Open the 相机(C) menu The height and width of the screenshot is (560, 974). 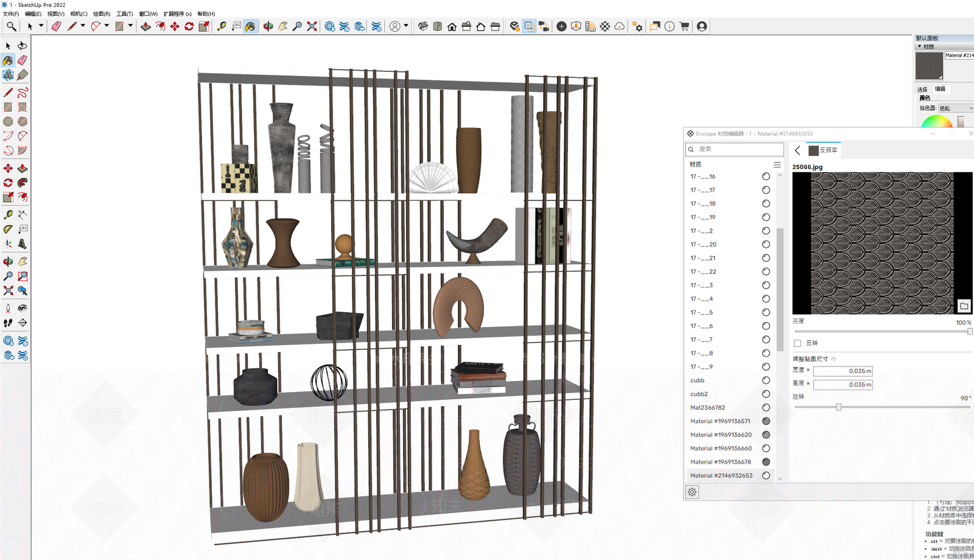pyautogui.click(x=79, y=13)
